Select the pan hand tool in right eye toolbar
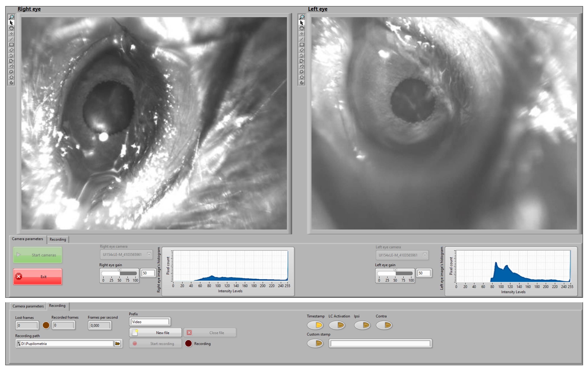 12,28
